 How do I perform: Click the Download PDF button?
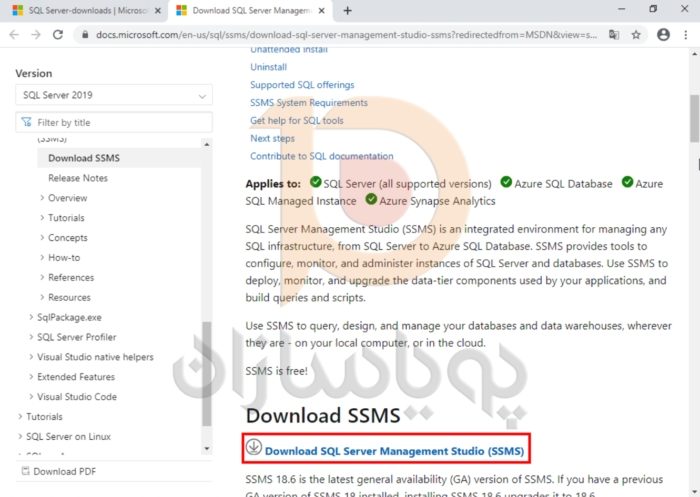pyautogui.click(x=64, y=471)
